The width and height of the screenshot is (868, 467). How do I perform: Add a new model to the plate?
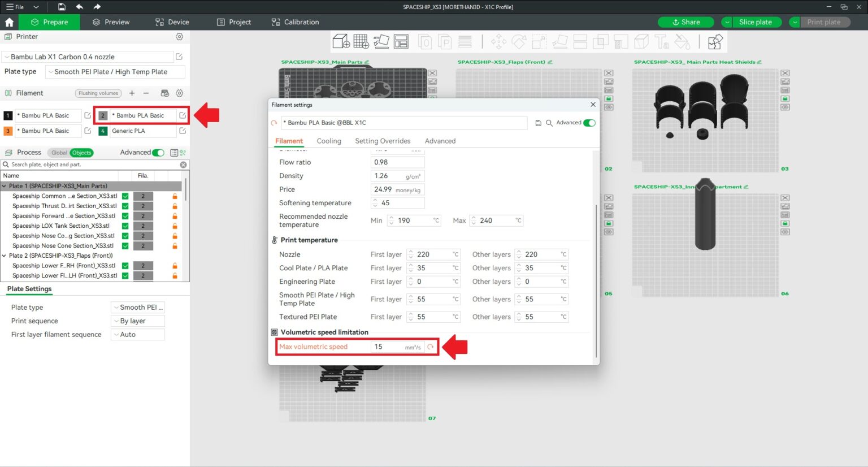tap(340, 41)
